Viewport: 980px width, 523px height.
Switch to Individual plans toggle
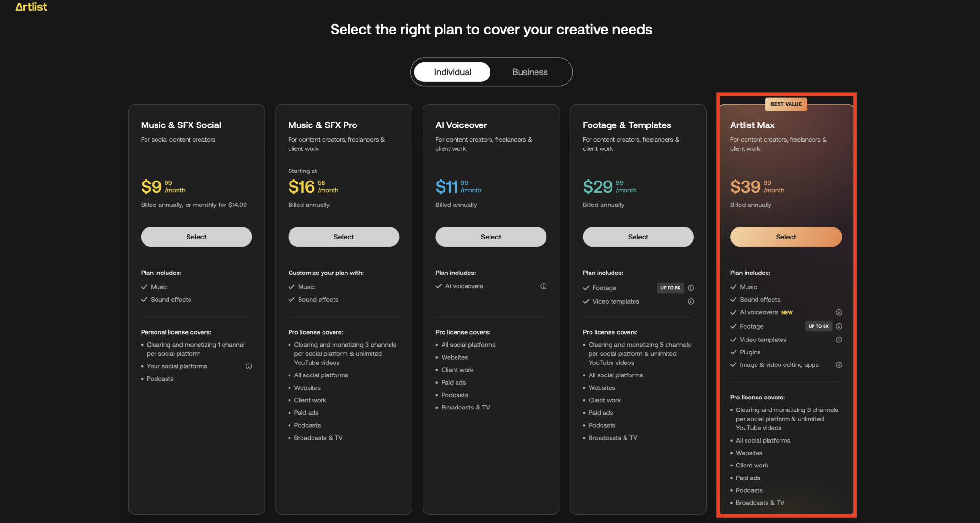[x=452, y=72]
